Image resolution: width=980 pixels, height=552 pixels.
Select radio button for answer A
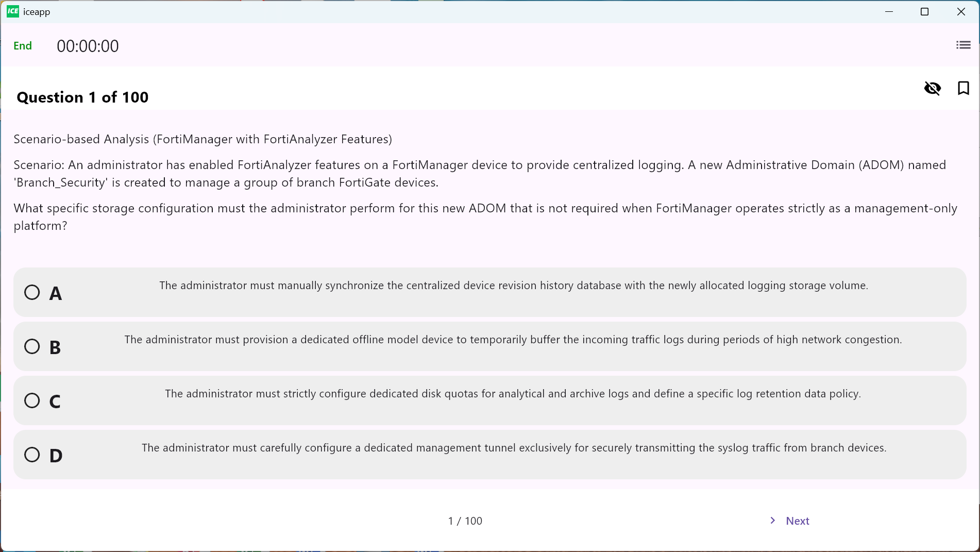coord(32,292)
